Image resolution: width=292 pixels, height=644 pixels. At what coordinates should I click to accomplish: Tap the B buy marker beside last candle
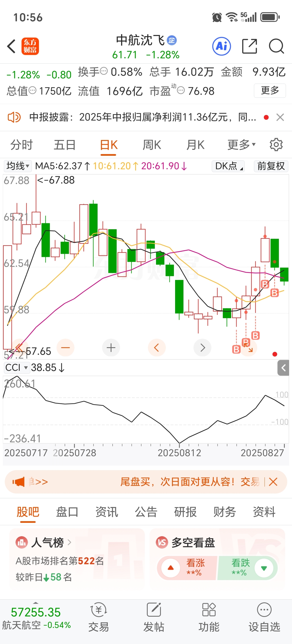(x=275, y=293)
